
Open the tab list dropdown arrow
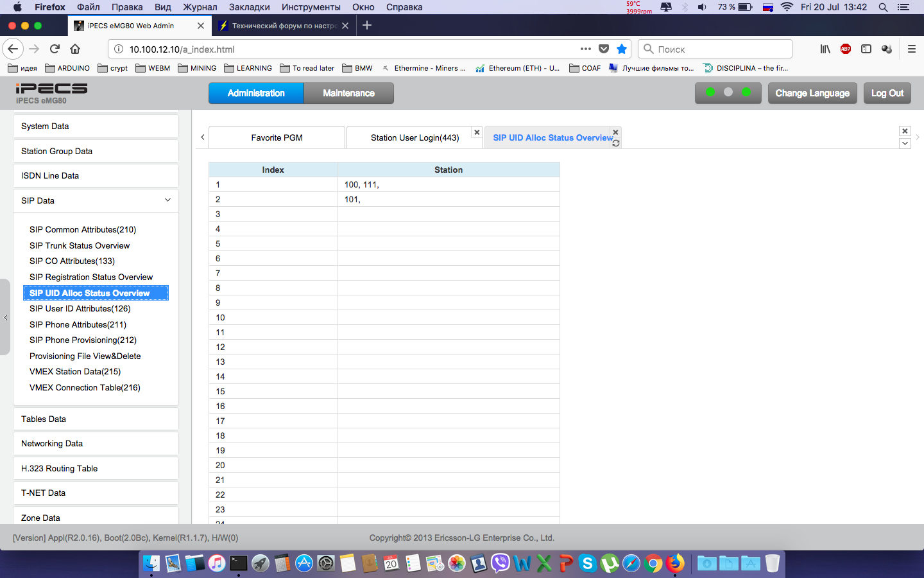click(x=905, y=143)
